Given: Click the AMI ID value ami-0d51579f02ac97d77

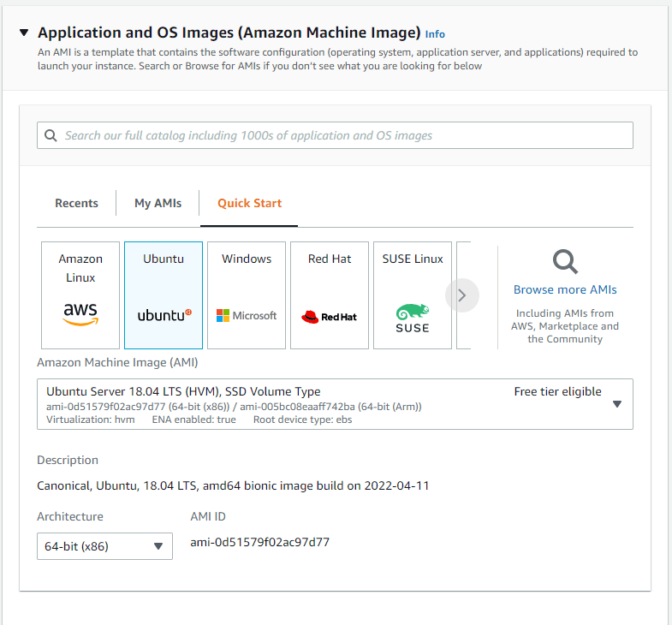Looking at the screenshot, I should [259, 542].
